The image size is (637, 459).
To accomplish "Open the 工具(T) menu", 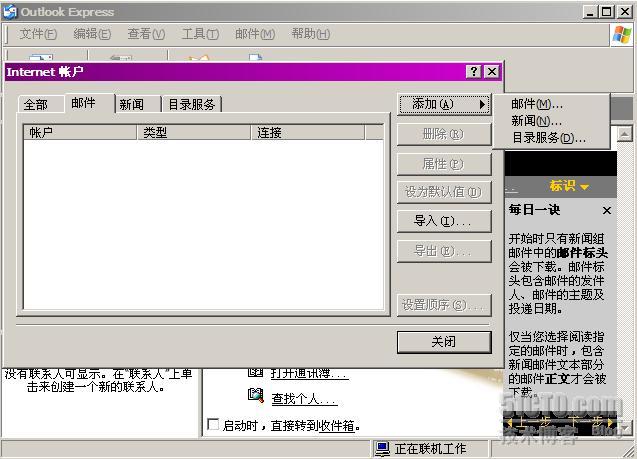I will (200, 34).
